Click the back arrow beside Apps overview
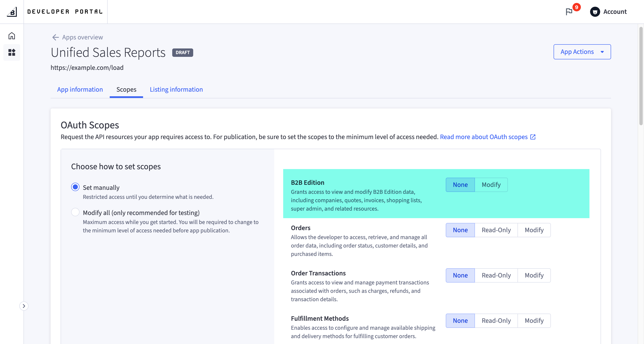This screenshot has width=644, height=344. (55, 37)
